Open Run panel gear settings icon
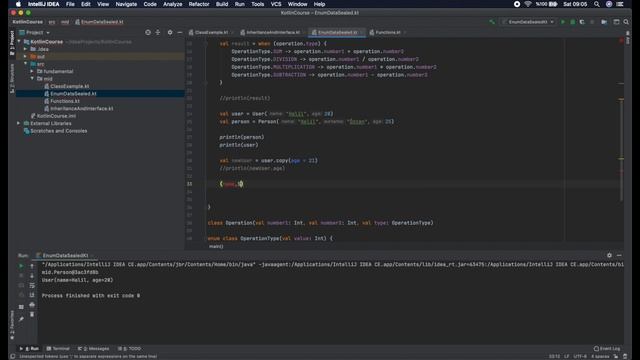Screen dimensions: 640x360 coord(609,255)
